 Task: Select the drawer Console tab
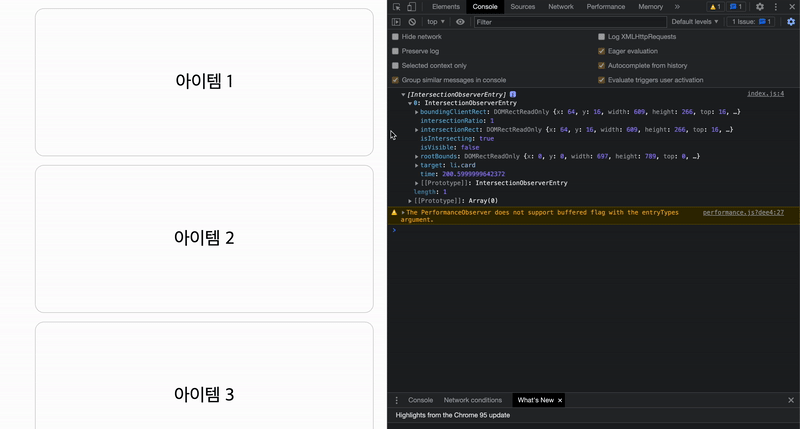pos(420,400)
